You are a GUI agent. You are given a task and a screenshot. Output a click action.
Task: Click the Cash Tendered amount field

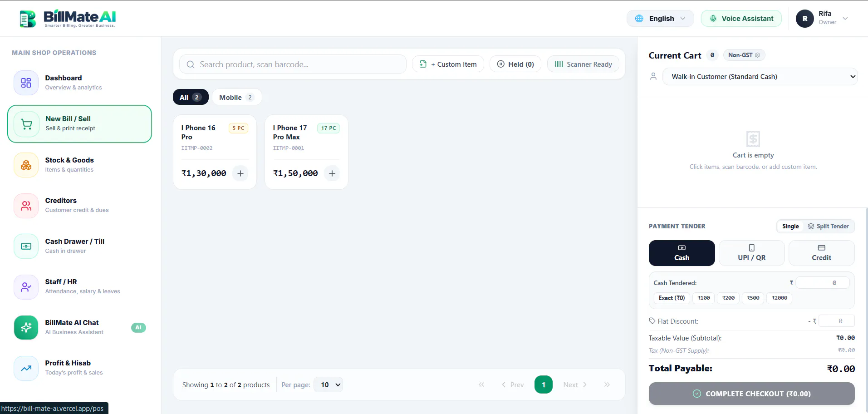pos(822,283)
